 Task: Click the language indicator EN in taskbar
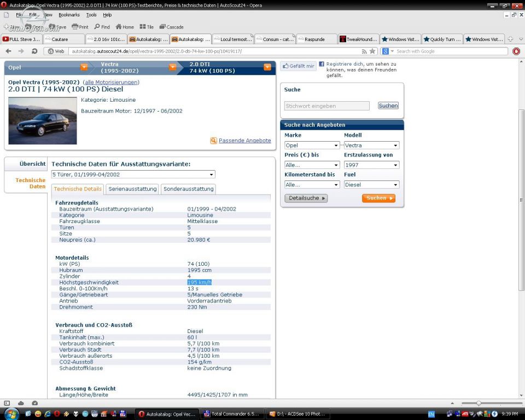click(431, 415)
